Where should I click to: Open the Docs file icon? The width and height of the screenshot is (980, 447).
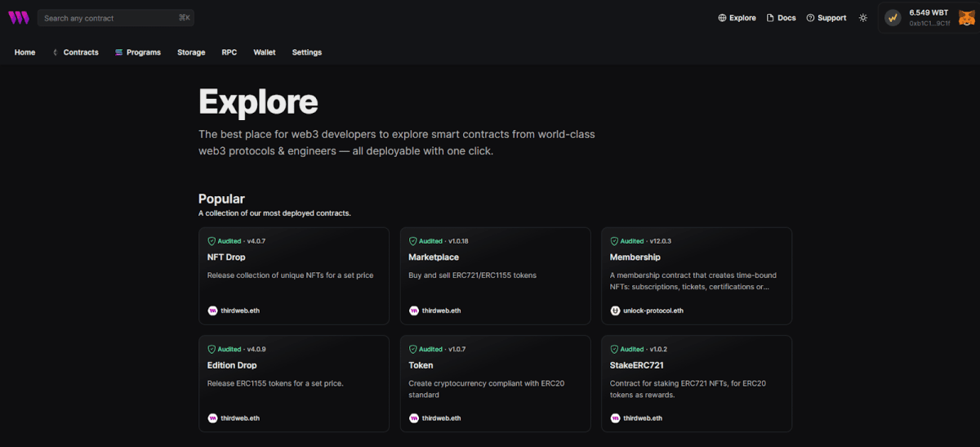click(770, 18)
